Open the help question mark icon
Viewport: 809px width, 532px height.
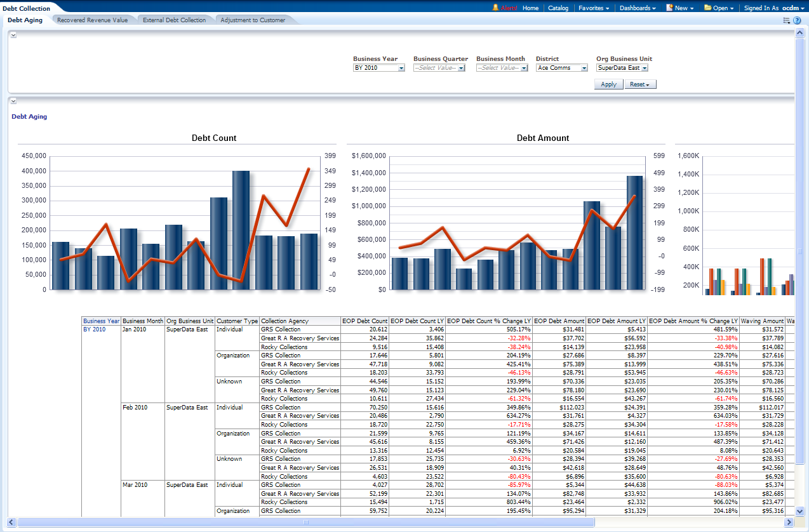click(x=797, y=20)
